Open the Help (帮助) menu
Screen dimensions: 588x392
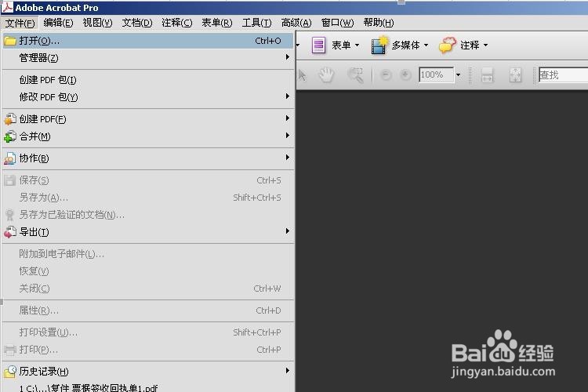click(x=379, y=23)
